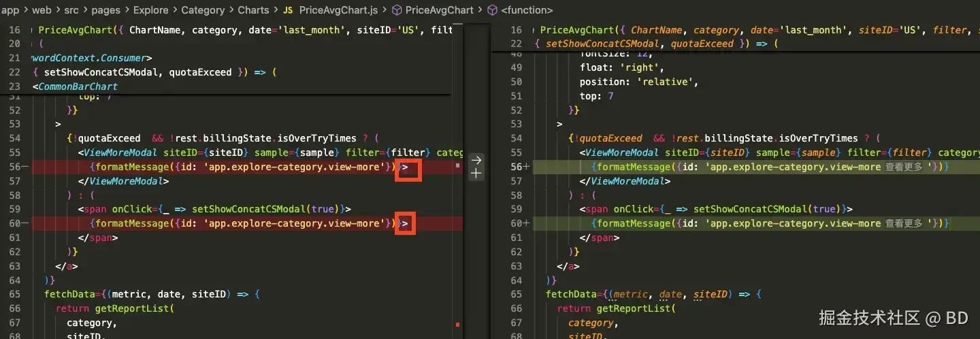This screenshot has width=980, height=339.
Task: Click '!quotaExceed' on right pane line 54
Action: (608, 138)
